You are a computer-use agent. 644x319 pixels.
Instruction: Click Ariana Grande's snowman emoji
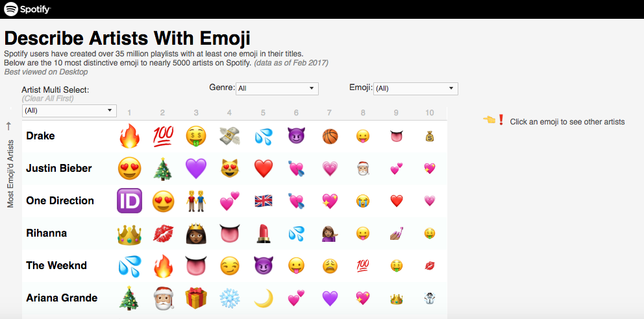[430, 298]
